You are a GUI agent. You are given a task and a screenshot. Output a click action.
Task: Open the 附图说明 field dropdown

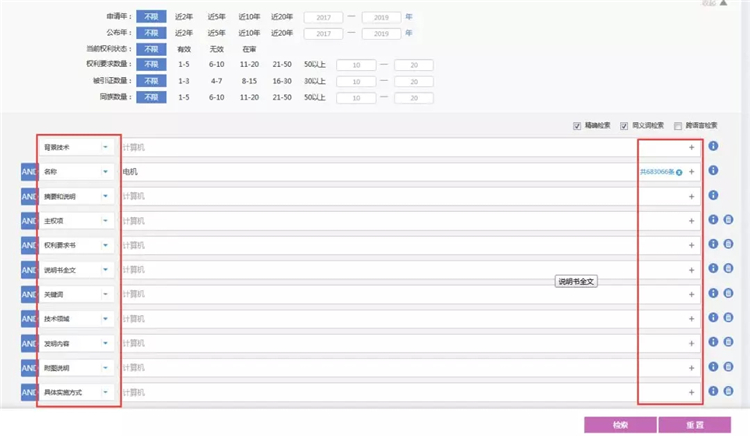pyautogui.click(x=105, y=368)
